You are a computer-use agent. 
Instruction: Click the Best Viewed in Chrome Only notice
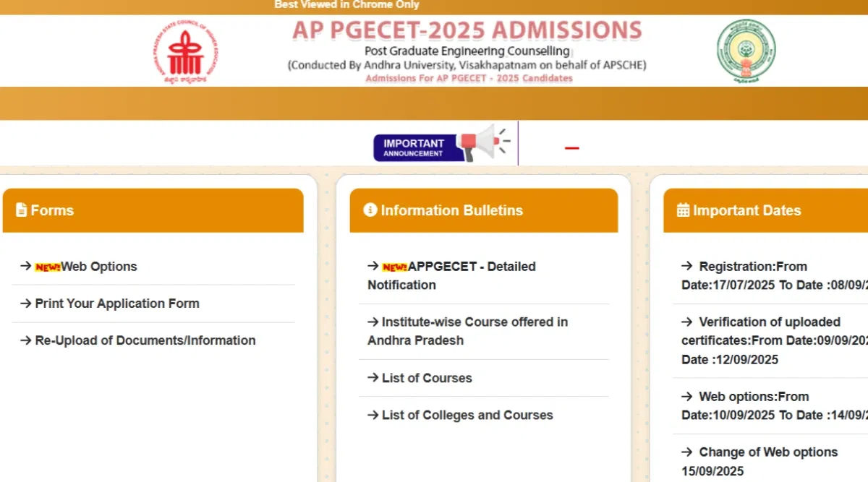click(346, 5)
